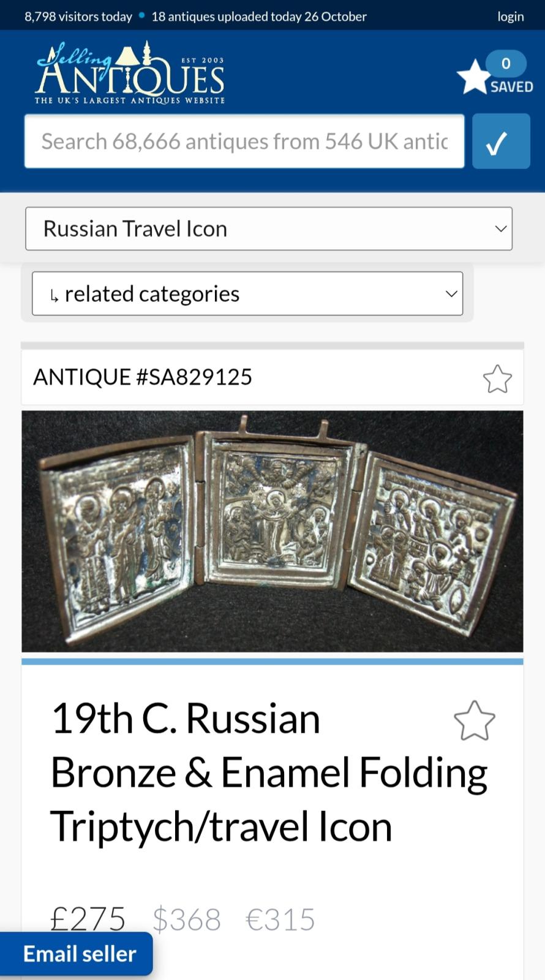The image size is (545, 980).
Task: Click the 18 antiques uploaded today text
Action: click(259, 17)
